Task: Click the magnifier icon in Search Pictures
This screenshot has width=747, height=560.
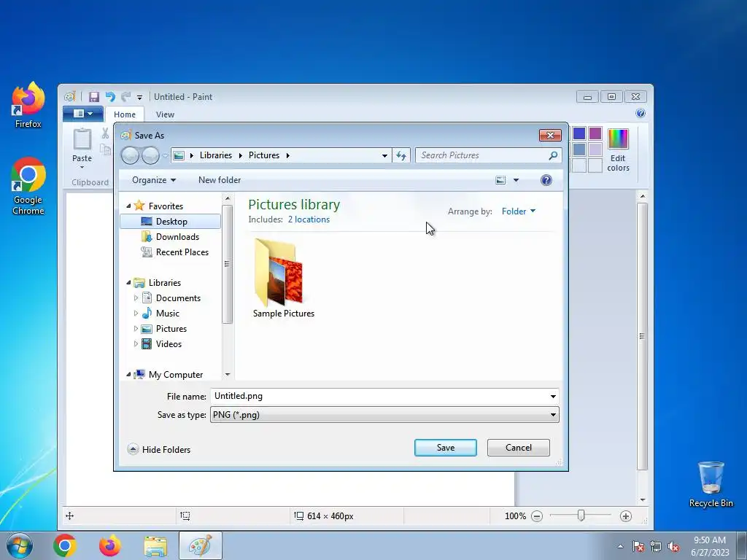Action: point(553,155)
